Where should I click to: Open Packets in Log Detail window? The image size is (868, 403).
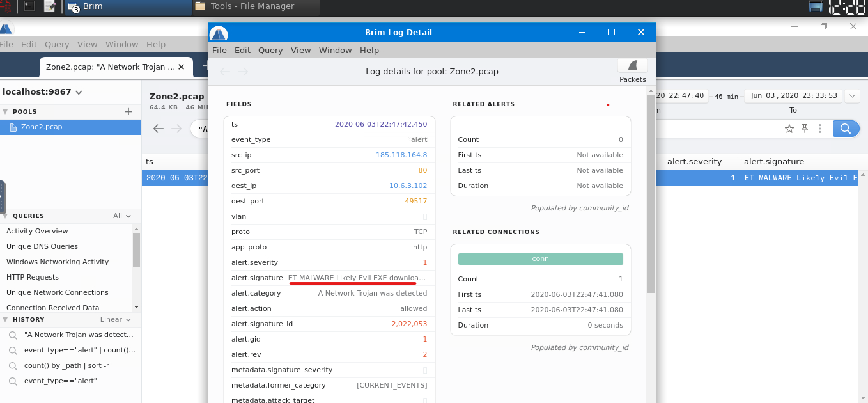click(633, 71)
